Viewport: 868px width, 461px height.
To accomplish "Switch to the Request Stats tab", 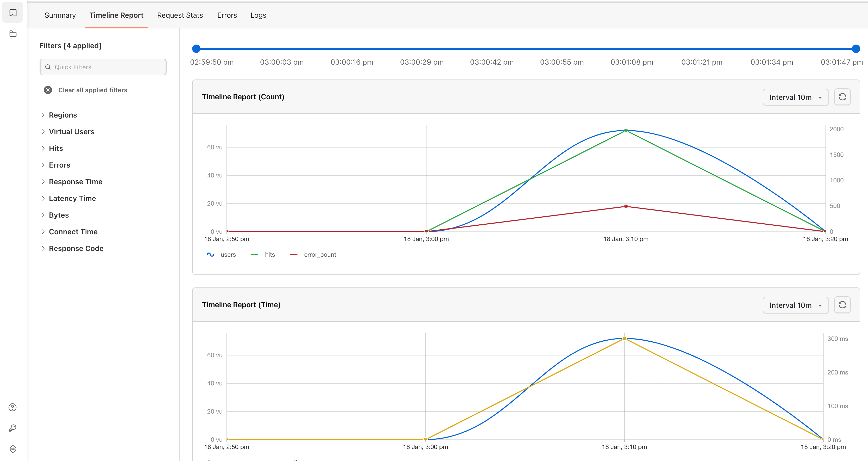I will click(x=180, y=15).
